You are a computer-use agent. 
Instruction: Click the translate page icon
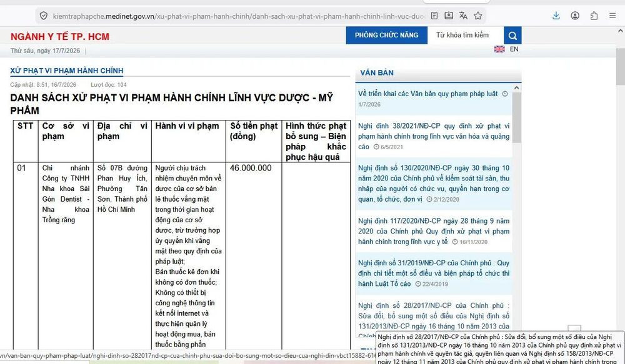pos(463,16)
